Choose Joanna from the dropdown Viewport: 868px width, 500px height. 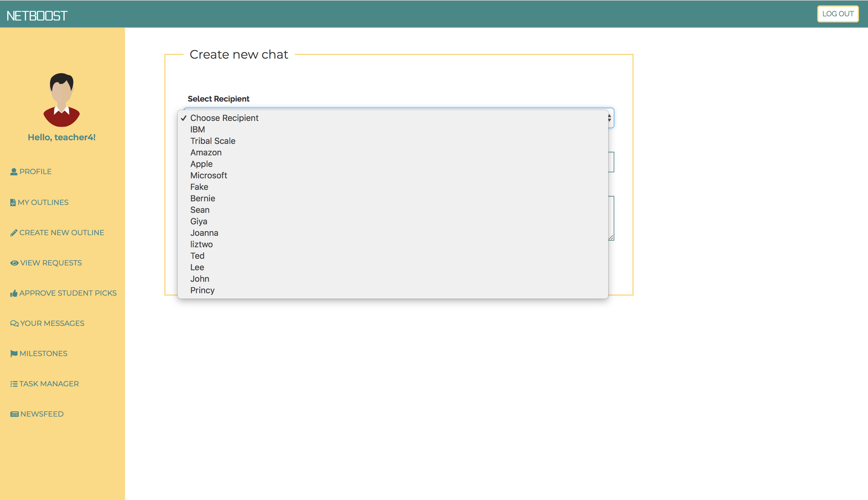(x=393, y=233)
